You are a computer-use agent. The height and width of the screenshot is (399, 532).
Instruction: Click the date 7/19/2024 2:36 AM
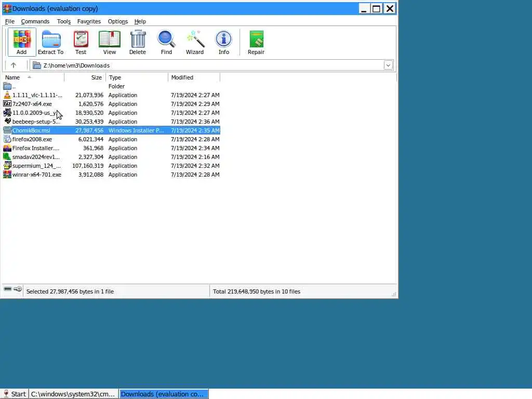tap(195, 122)
